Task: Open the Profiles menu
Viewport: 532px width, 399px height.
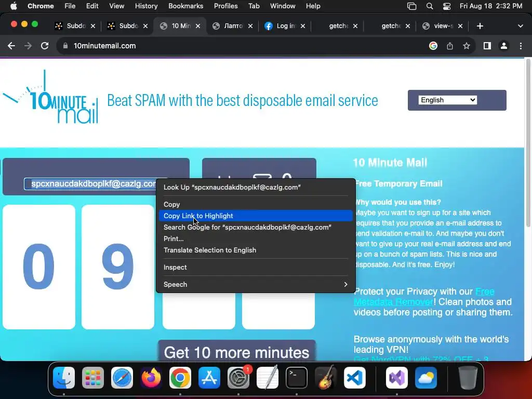Action: tap(225, 6)
